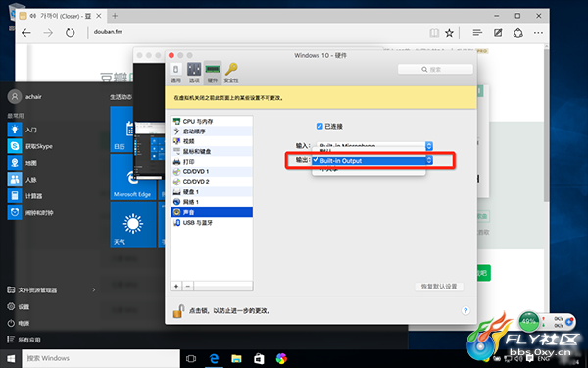Image resolution: width=588 pixels, height=368 pixels.
Task: Select 启动顺序 (boot order) in the hardware list
Action: [212, 131]
